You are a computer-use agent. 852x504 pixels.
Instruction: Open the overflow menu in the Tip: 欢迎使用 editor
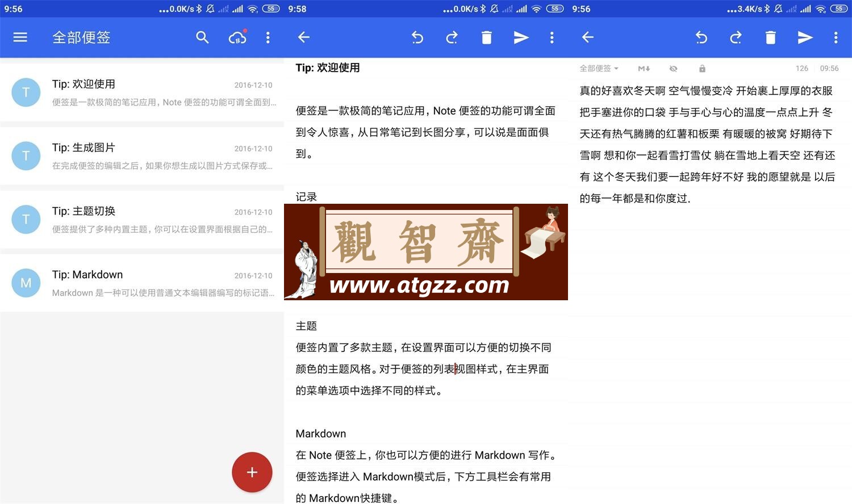[552, 37]
